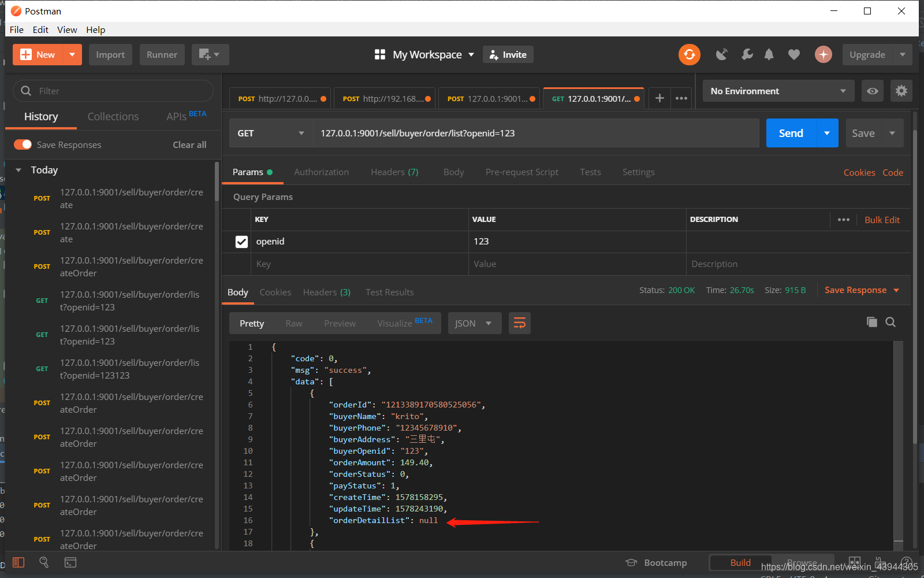The image size is (924, 578).
Task: Open find and replace icon
Action: (44, 562)
